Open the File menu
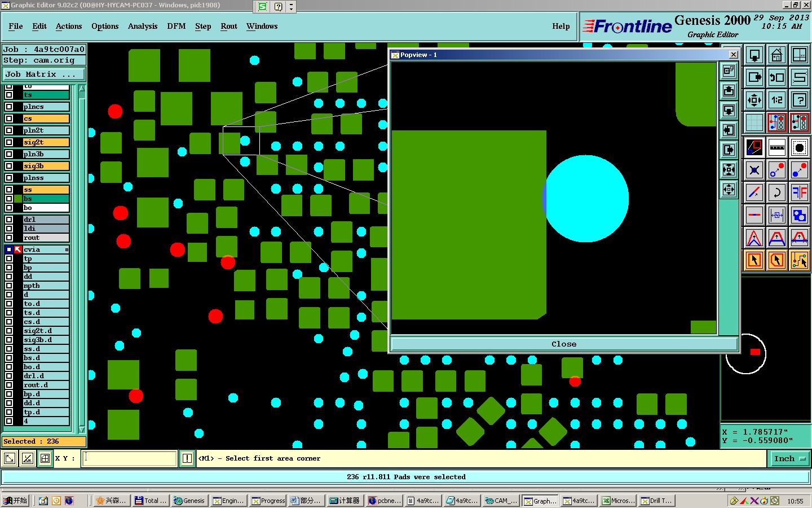812x508 pixels. point(16,26)
